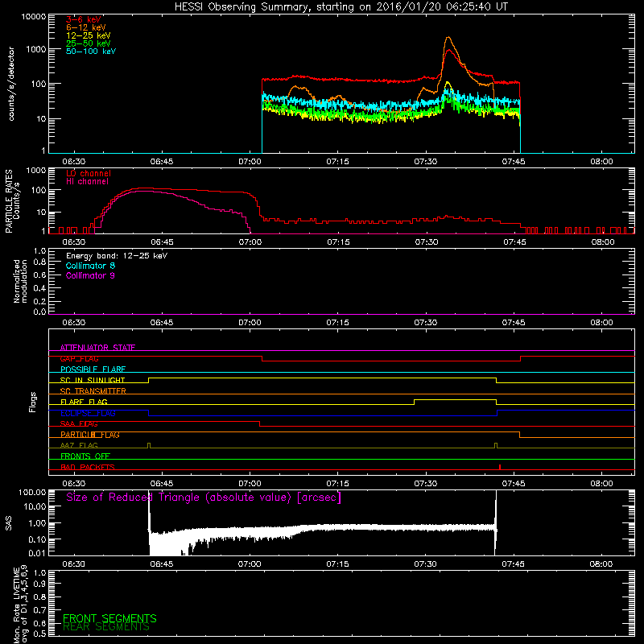Click the 'FLARE_FLAG' label text
644x644 pixels.
84,402
